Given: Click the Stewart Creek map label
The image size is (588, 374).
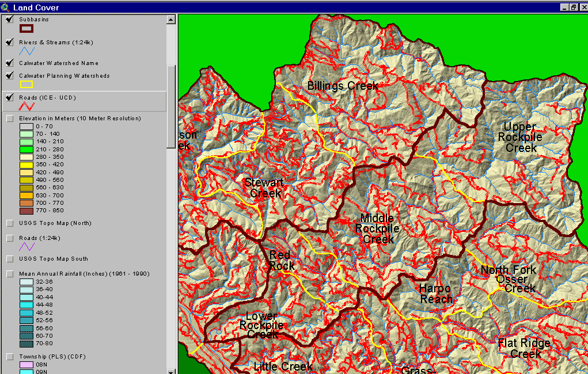Looking at the screenshot, I should 264,188.
